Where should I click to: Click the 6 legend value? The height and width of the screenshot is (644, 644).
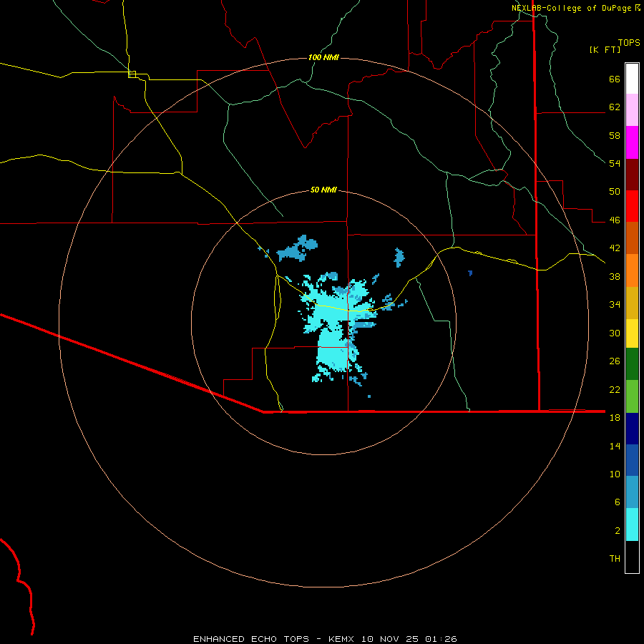(618, 502)
